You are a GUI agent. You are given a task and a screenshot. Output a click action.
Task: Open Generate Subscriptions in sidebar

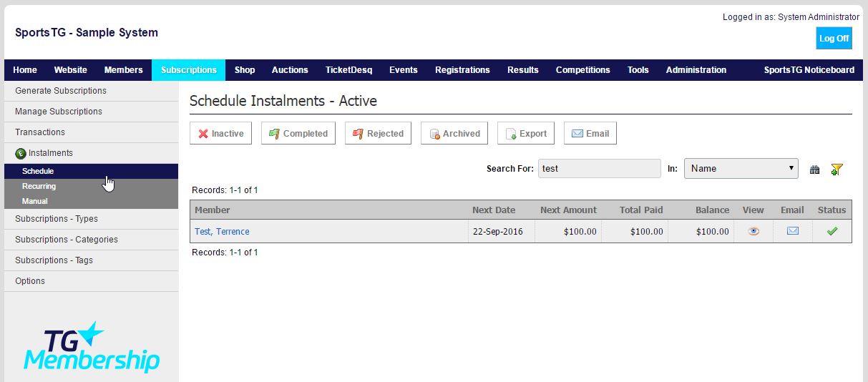(x=91, y=91)
